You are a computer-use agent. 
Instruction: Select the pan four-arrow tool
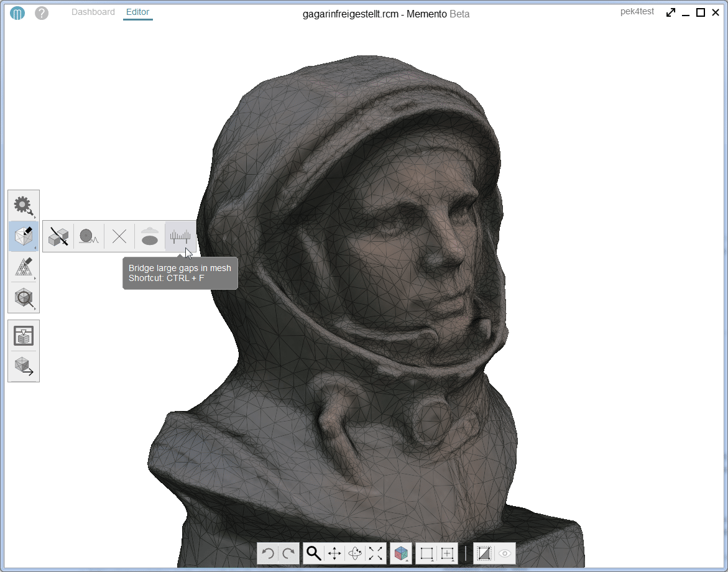pyautogui.click(x=334, y=553)
